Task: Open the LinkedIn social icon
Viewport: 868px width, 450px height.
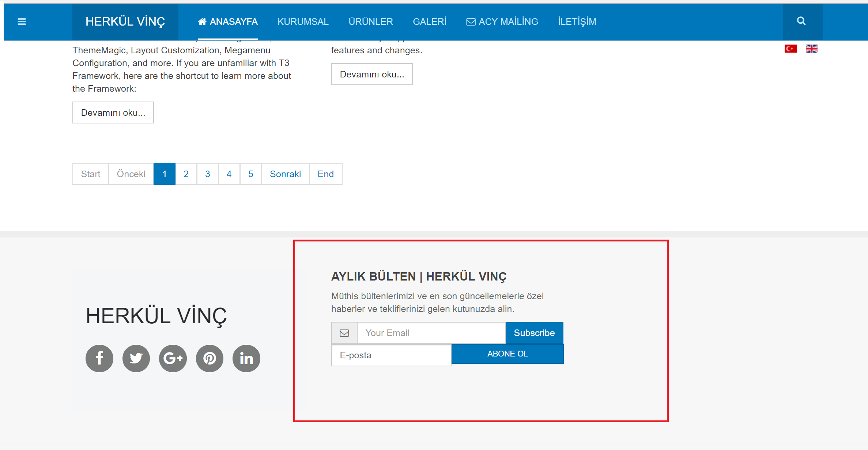Action: pyautogui.click(x=246, y=358)
